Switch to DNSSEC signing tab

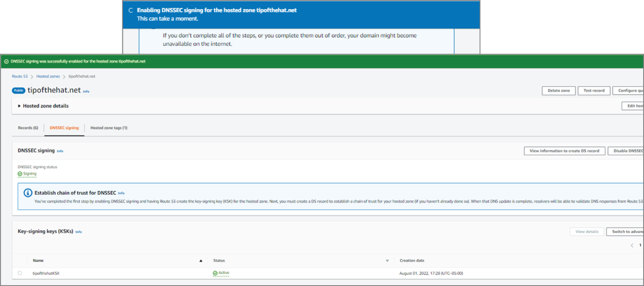tap(64, 128)
